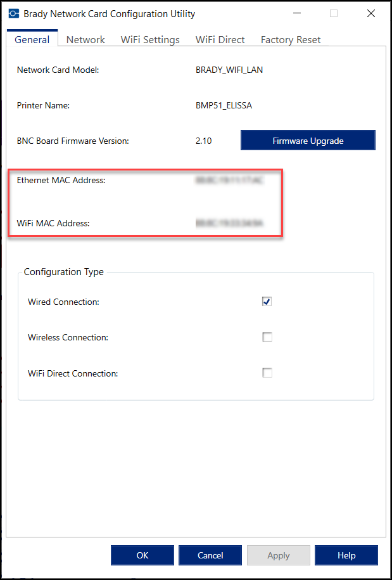Image resolution: width=392 pixels, height=580 pixels.
Task: Click the greyed-out Apply button
Action: [278, 555]
